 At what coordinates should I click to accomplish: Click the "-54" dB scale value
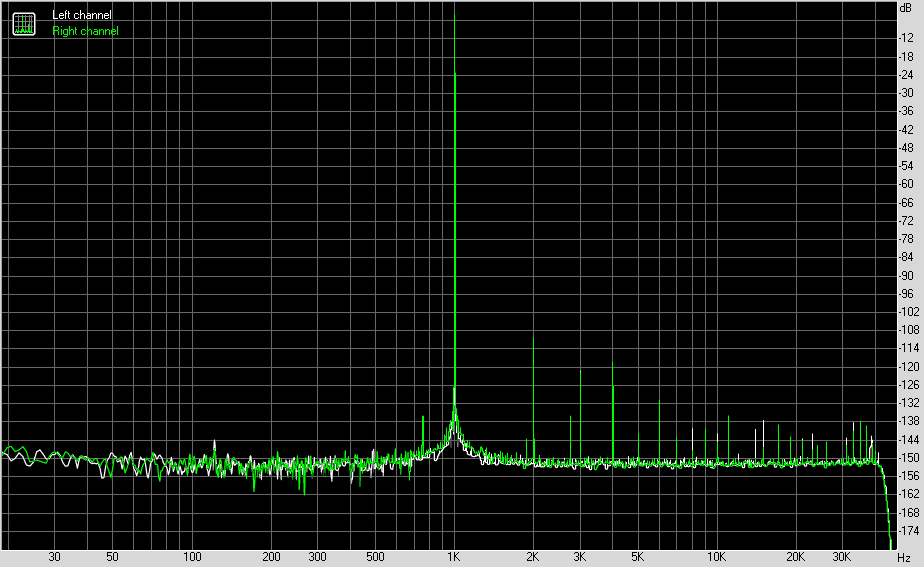[906, 166]
